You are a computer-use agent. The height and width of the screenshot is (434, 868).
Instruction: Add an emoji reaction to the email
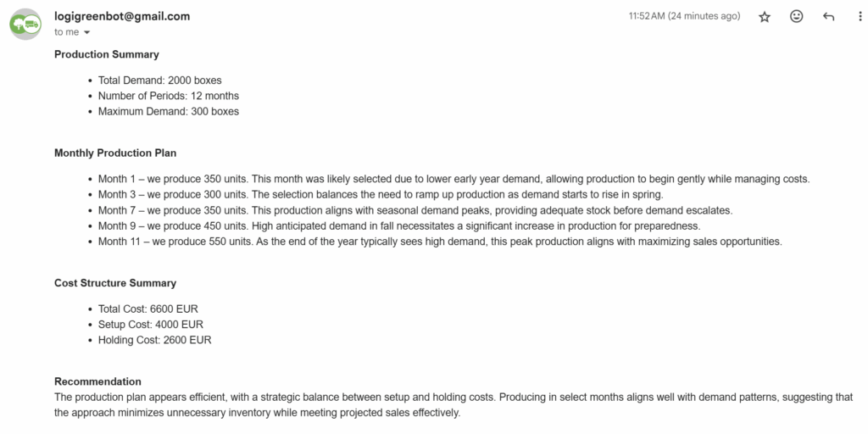point(796,17)
